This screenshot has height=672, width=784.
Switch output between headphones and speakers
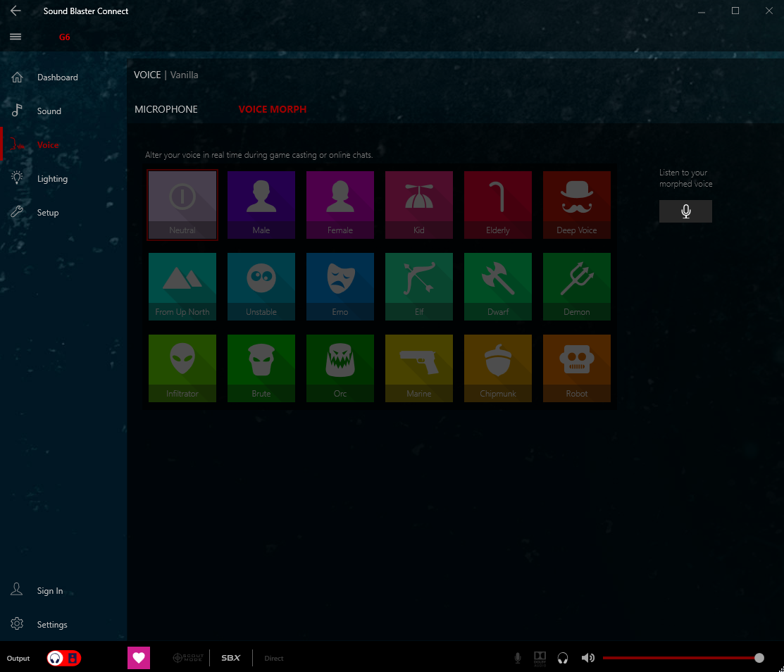(64, 658)
